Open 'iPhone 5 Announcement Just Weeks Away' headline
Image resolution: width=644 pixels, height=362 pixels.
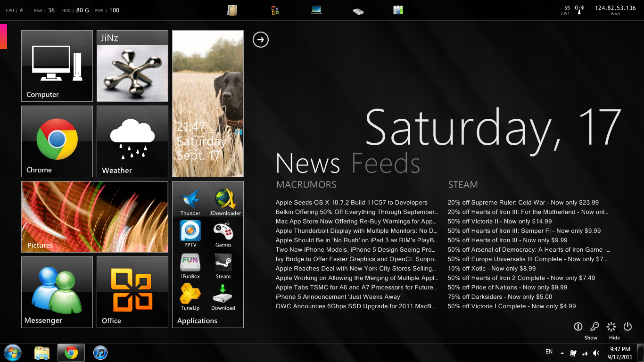(x=339, y=297)
